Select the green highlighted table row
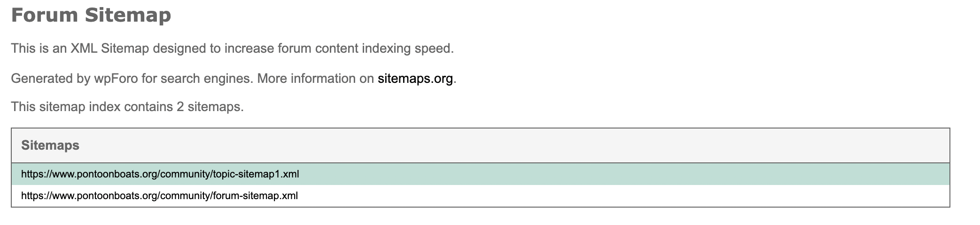This screenshot has height=225, width=980. [x=481, y=174]
